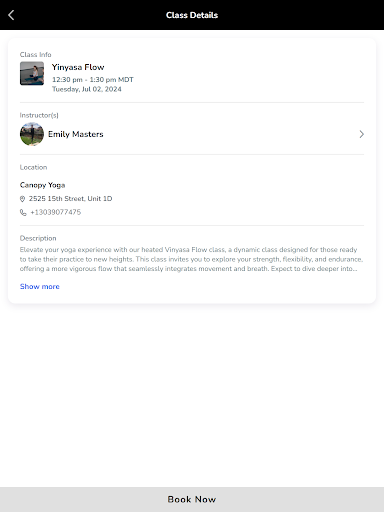Screen dimensions: 384x512
Task: Open instructor details via right chevron
Action: [x=362, y=134]
